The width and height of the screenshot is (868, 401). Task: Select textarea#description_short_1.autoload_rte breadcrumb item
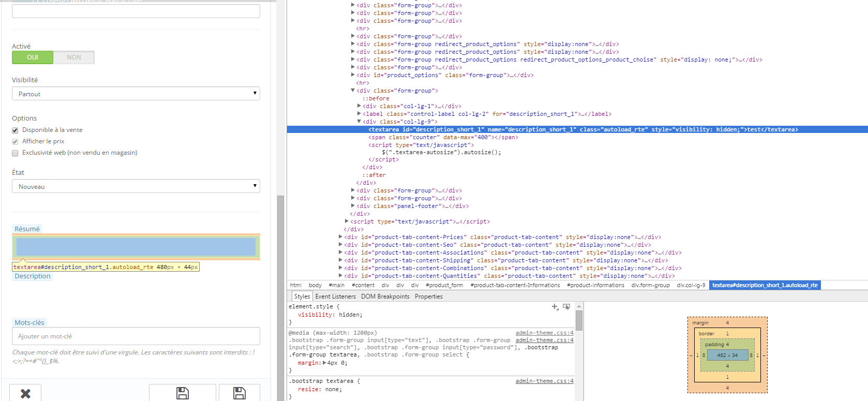point(765,285)
